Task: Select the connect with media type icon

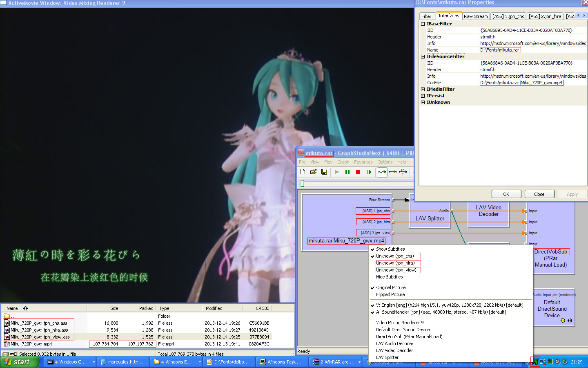Action: coord(403,172)
